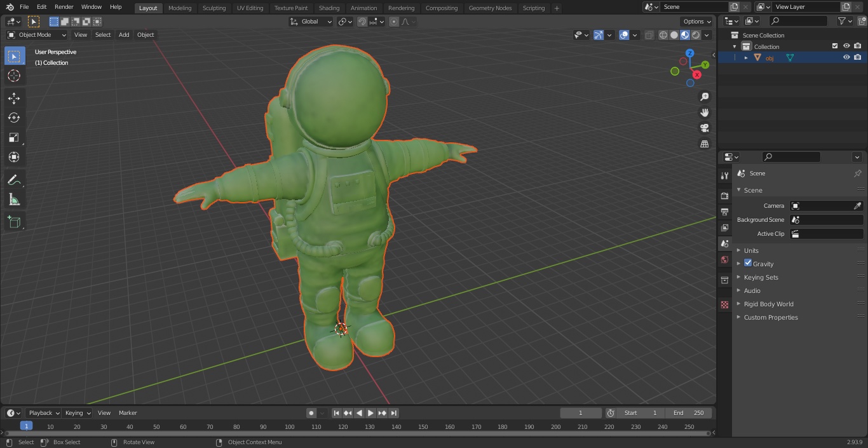
Task: Open the File menu
Action: point(24,7)
